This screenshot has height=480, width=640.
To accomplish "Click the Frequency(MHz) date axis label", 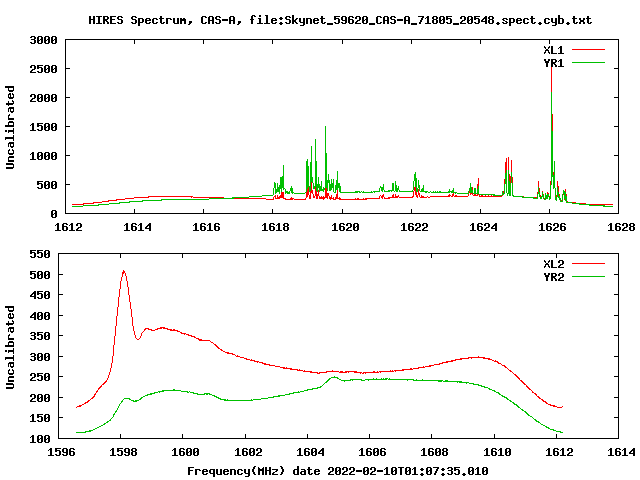I will click(338, 471).
